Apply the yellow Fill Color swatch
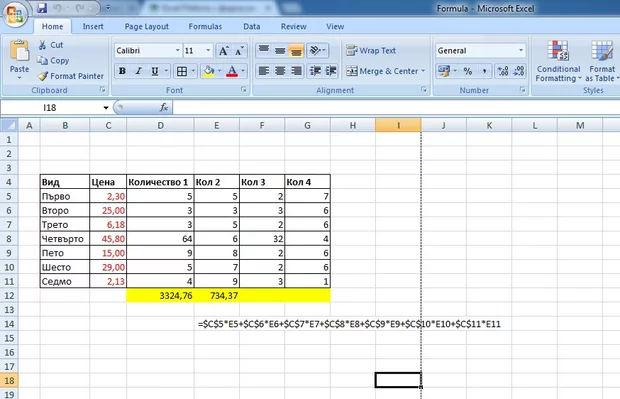 (208, 71)
